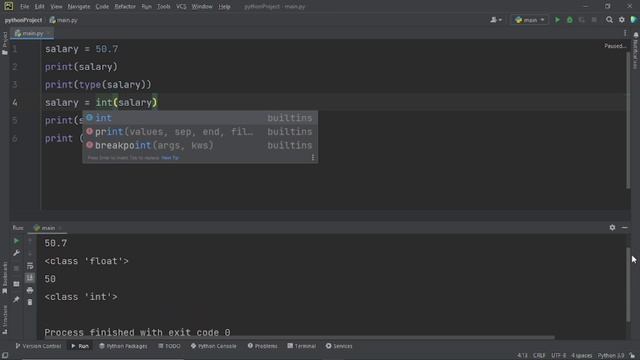Open Bookmarks tool window from left sidebar
Image resolution: width=640 pixels, height=360 pixels.
(4, 278)
